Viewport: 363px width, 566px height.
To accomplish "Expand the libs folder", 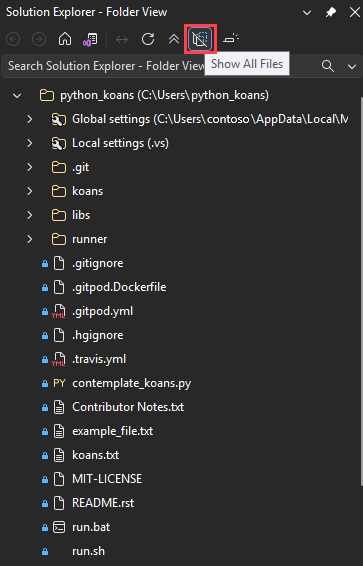I will [30, 215].
